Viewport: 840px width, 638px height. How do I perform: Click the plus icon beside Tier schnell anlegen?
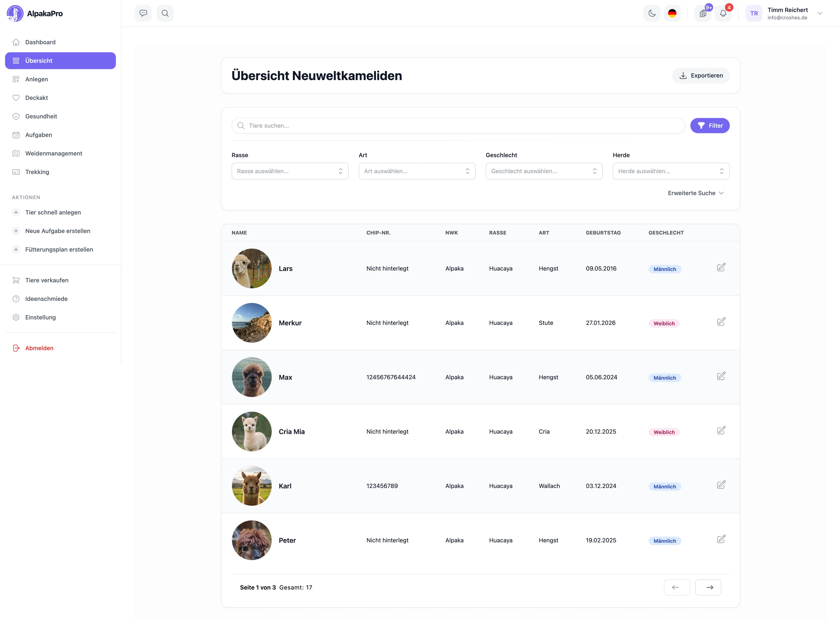pyautogui.click(x=16, y=213)
